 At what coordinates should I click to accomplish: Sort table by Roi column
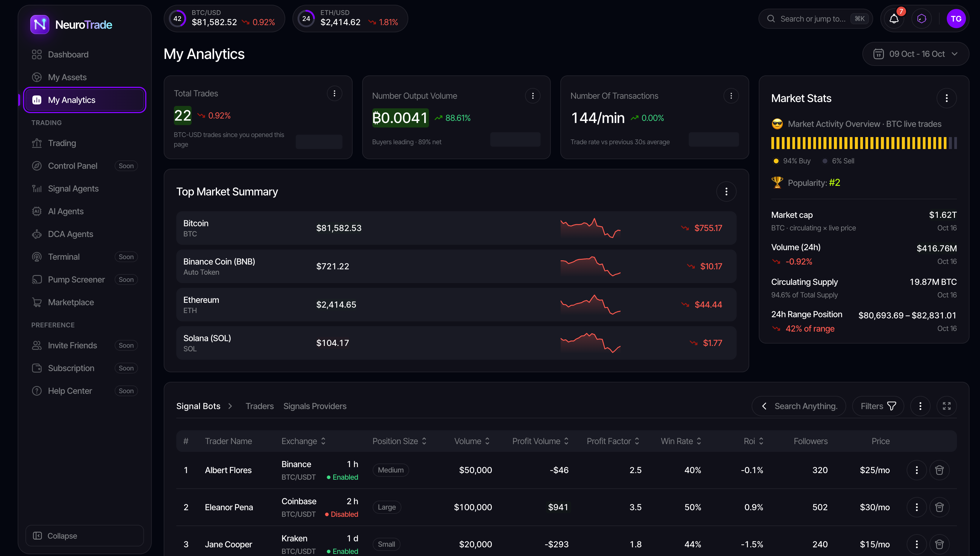coord(753,441)
